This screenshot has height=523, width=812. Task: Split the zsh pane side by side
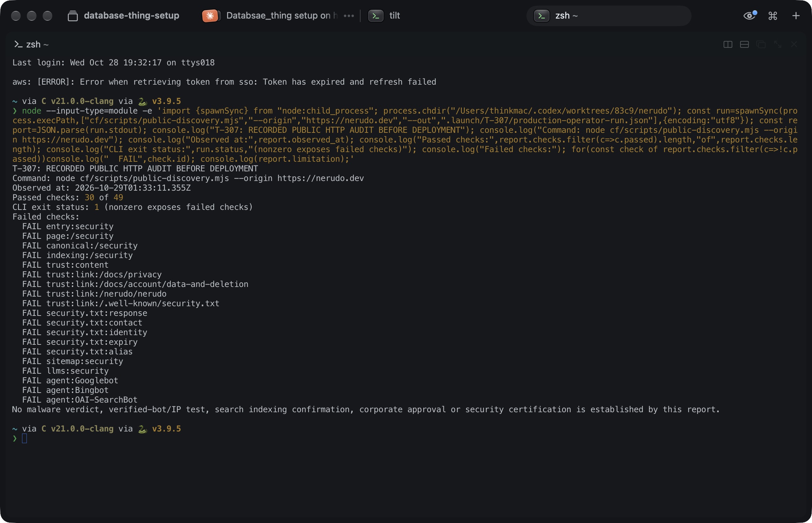click(x=728, y=44)
